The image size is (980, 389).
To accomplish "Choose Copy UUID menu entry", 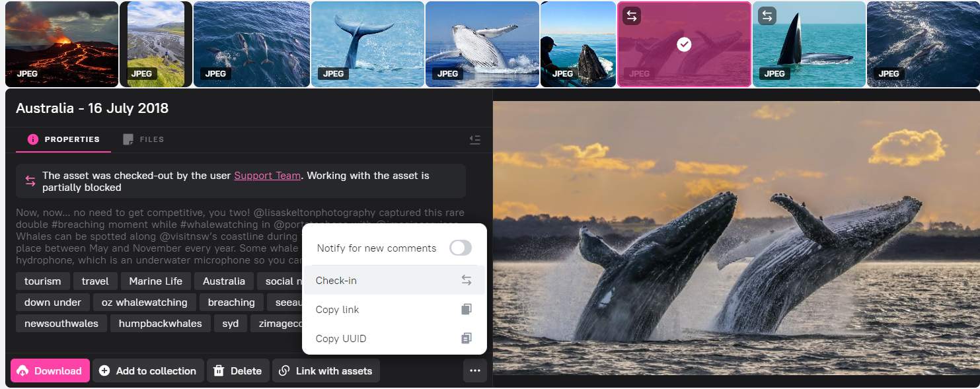I will point(341,339).
